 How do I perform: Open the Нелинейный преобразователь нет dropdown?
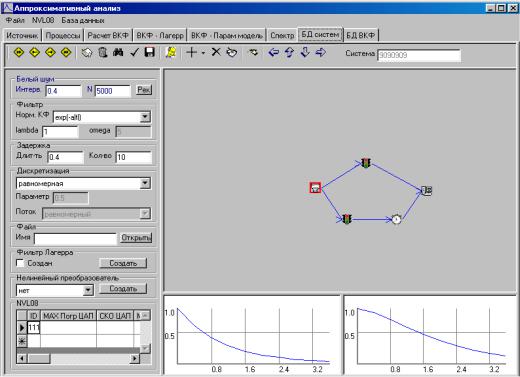coord(88,290)
